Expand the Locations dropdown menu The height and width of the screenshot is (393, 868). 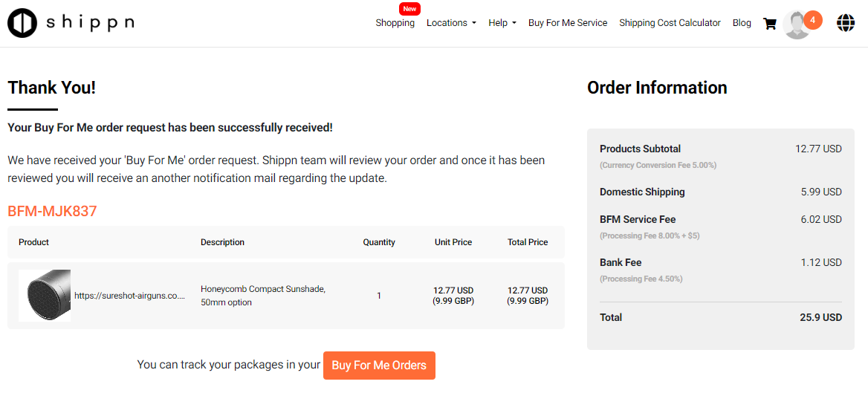[451, 23]
